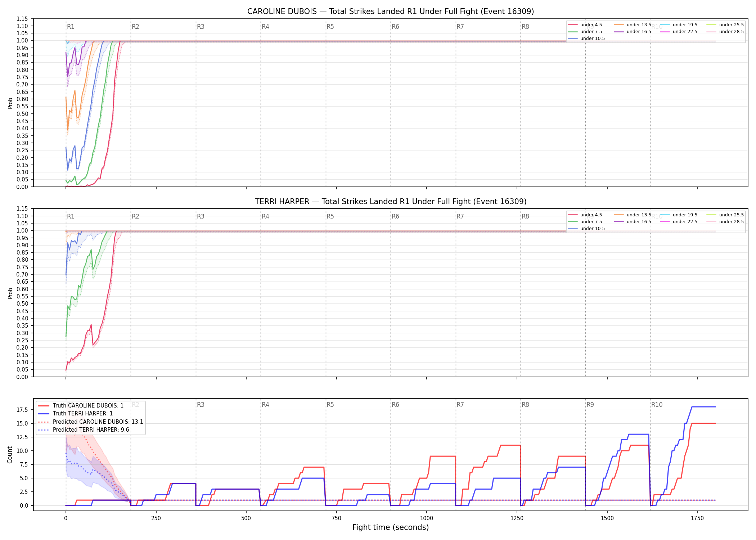
Task: Click R10 round marker in Count chart
Action: coord(657,405)
